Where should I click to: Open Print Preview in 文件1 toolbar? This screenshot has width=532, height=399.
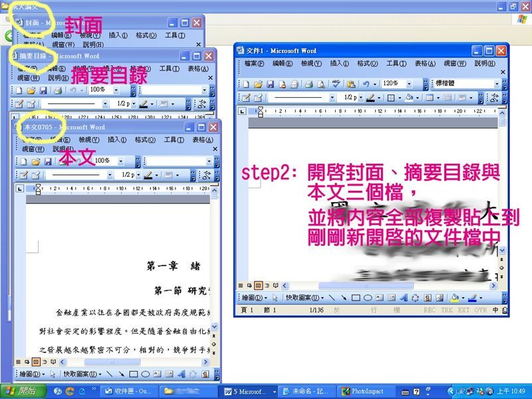click(321, 84)
